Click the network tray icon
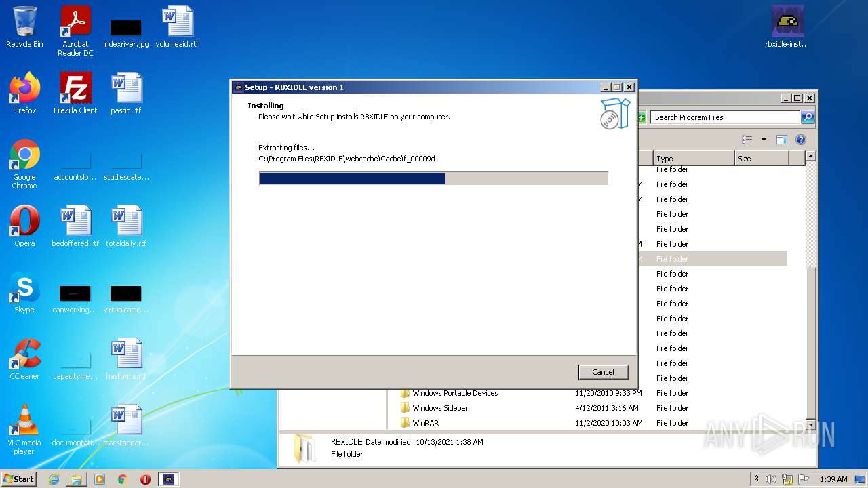 pyautogui.click(x=787, y=479)
